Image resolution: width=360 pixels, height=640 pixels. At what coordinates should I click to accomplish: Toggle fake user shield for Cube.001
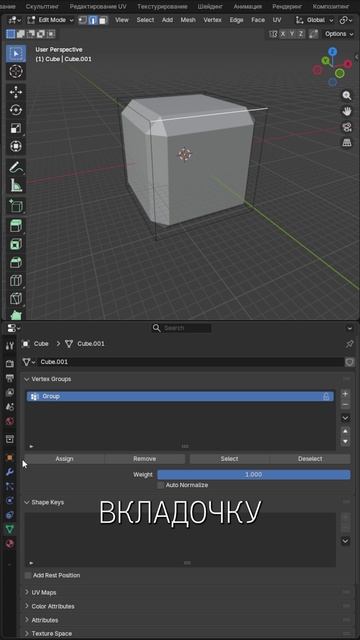pyautogui.click(x=349, y=362)
